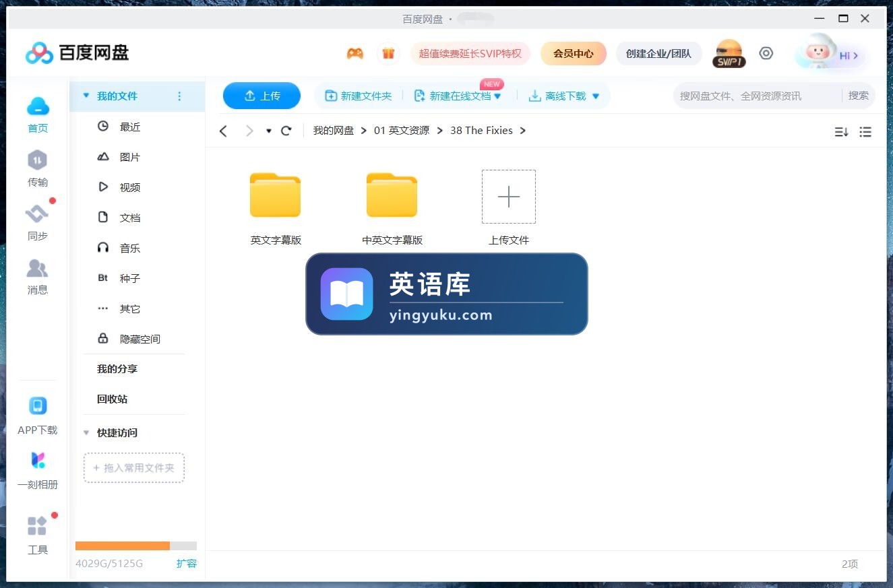Open 一刻相册 album app
The width and height of the screenshot is (893, 588).
click(38, 470)
